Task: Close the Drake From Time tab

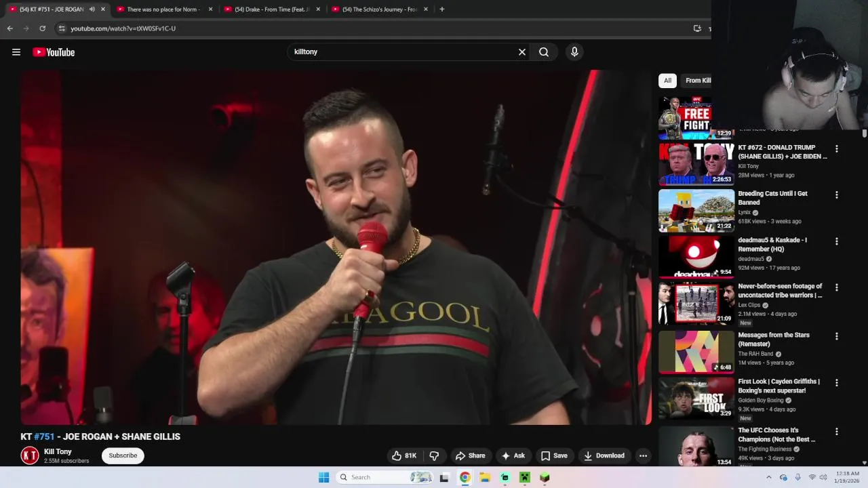Action: coord(318,9)
